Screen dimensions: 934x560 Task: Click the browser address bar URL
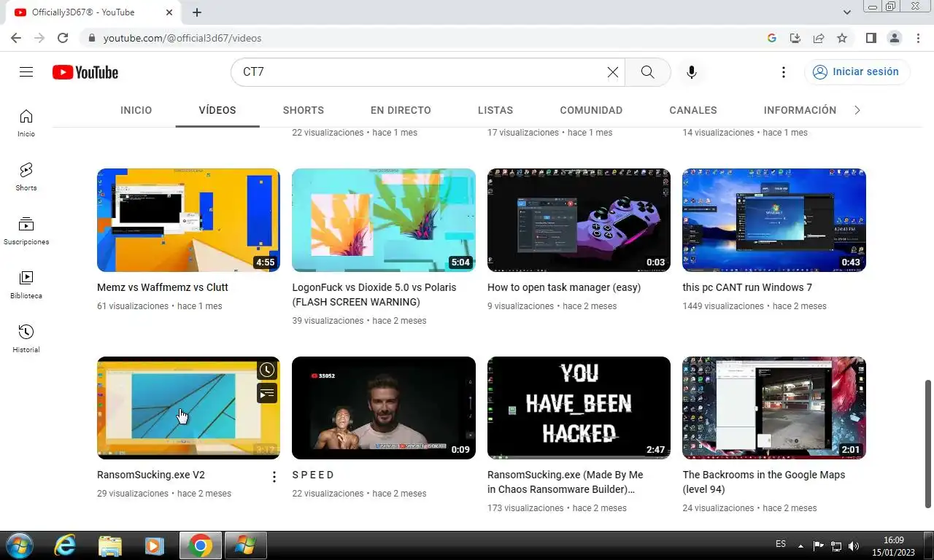click(182, 38)
